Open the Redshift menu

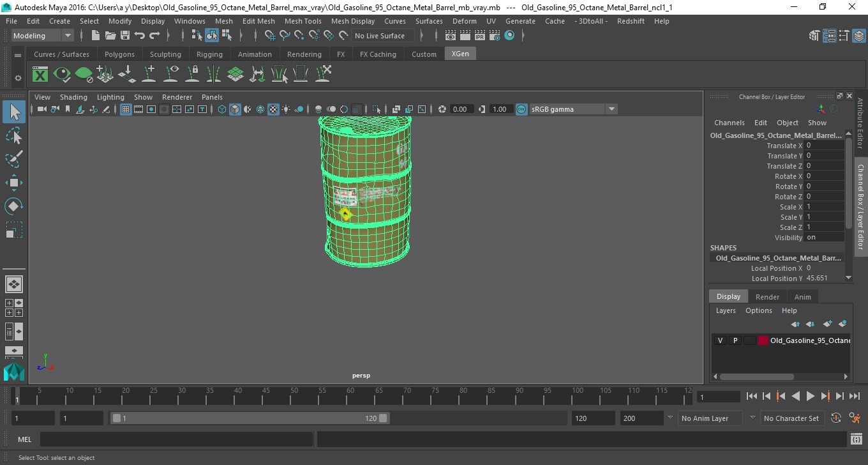631,21
